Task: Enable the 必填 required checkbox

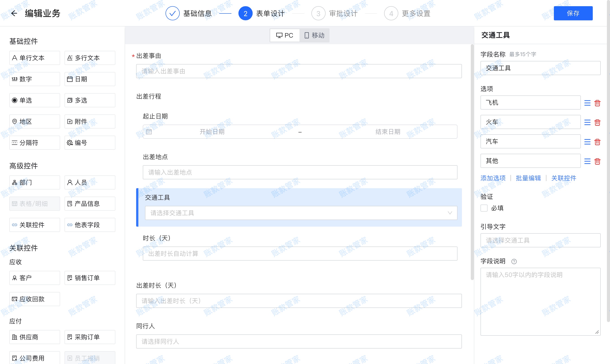Action: point(484,208)
